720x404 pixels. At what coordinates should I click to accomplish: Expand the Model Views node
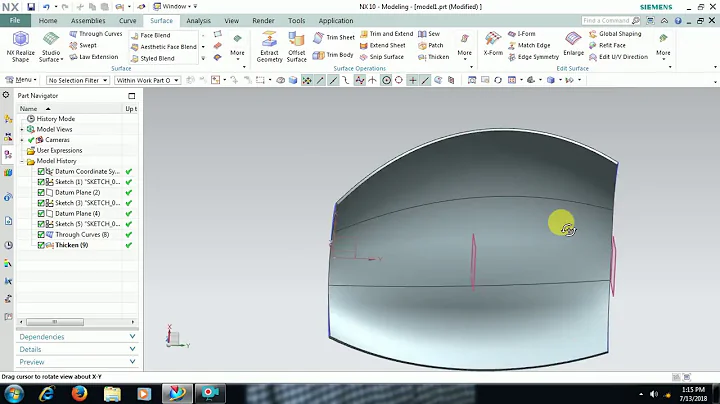[22, 129]
